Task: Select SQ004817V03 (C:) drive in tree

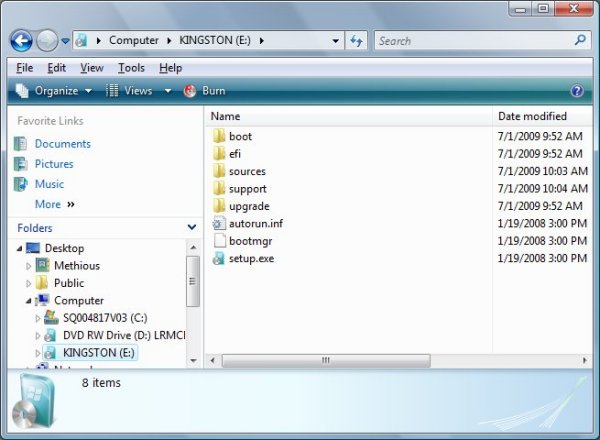Action: click(105, 318)
